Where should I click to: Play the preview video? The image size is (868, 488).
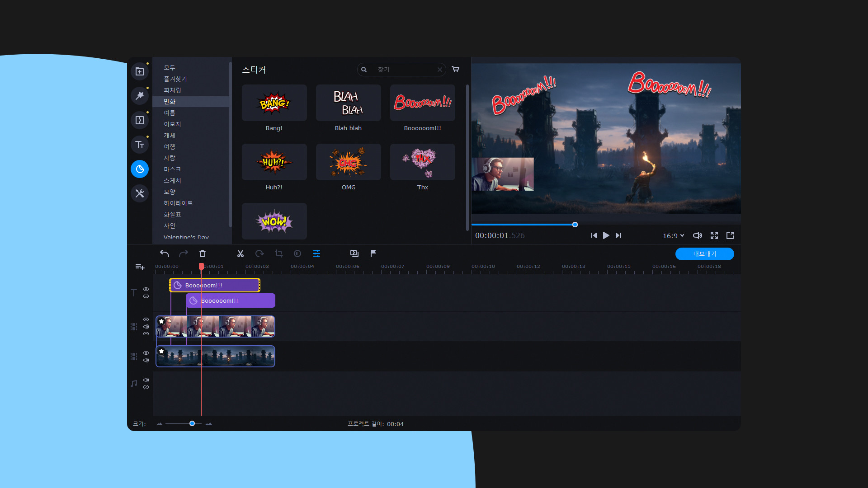click(606, 235)
